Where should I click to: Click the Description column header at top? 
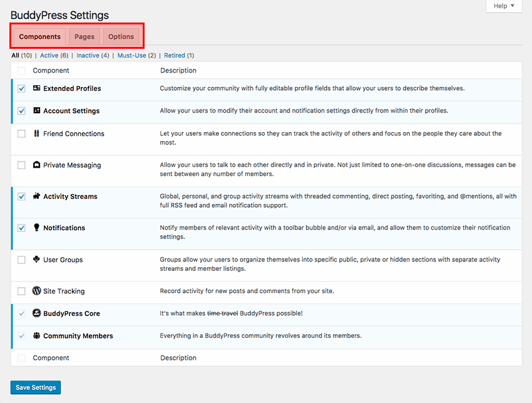(178, 71)
